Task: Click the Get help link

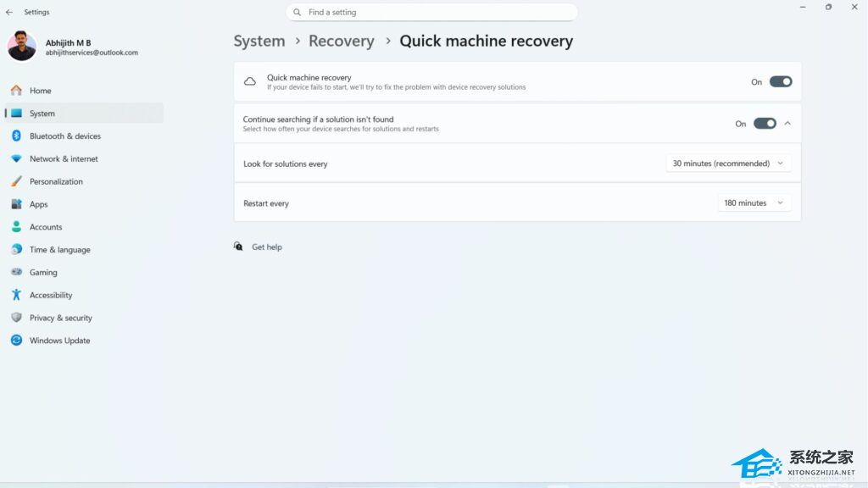Action: 267,247
